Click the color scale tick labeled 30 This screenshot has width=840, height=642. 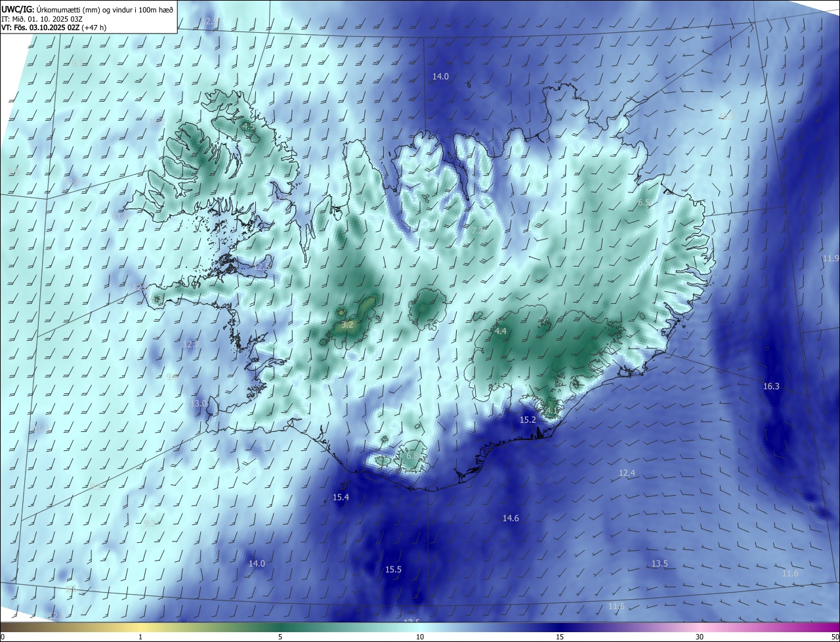click(700, 637)
